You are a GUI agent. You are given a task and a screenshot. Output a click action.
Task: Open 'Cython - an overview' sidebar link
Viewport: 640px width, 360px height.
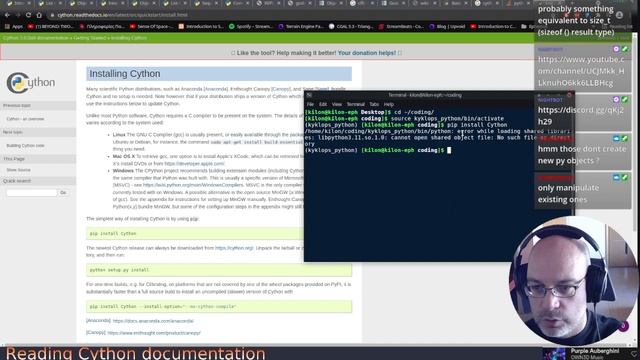(x=25, y=119)
